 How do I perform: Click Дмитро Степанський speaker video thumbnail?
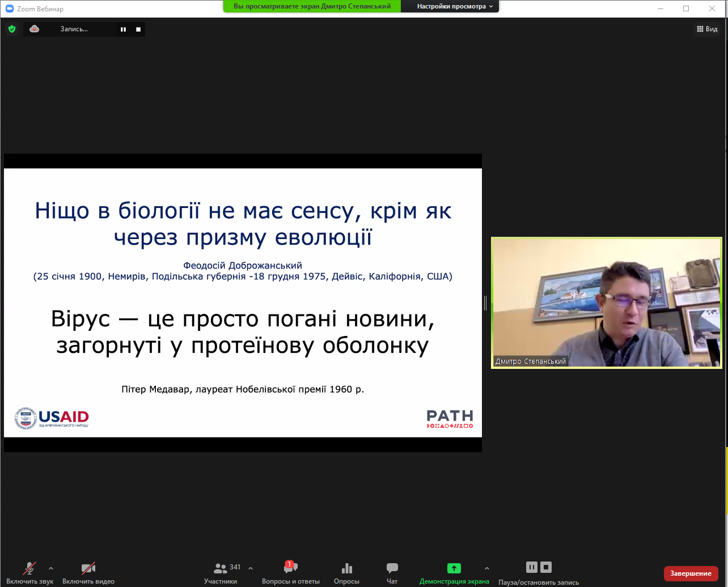606,303
